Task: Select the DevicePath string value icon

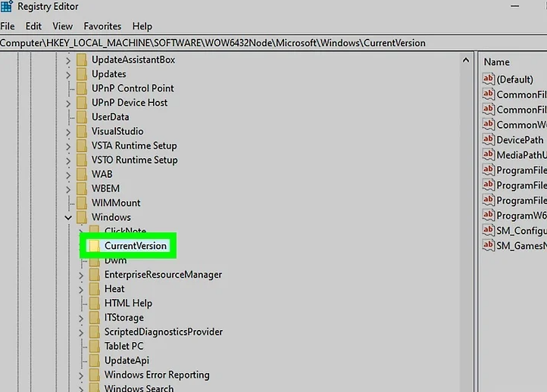Action: pos(489,140)
